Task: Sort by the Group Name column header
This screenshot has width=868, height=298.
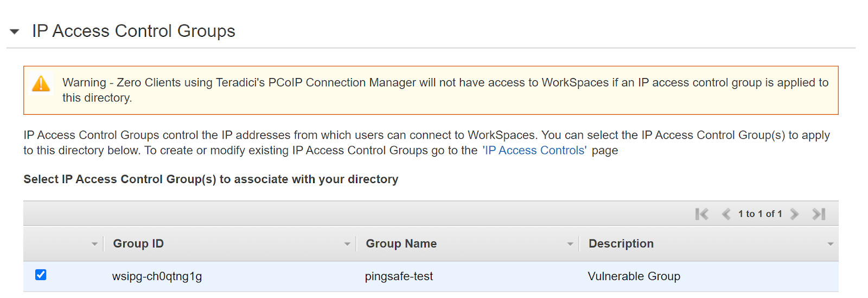Action: pos(401,244)
